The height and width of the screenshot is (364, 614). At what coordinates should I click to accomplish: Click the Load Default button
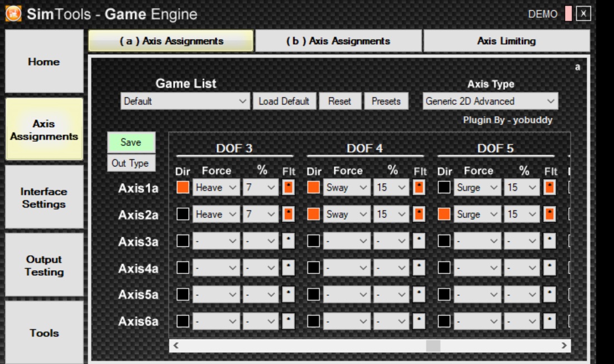284,101
